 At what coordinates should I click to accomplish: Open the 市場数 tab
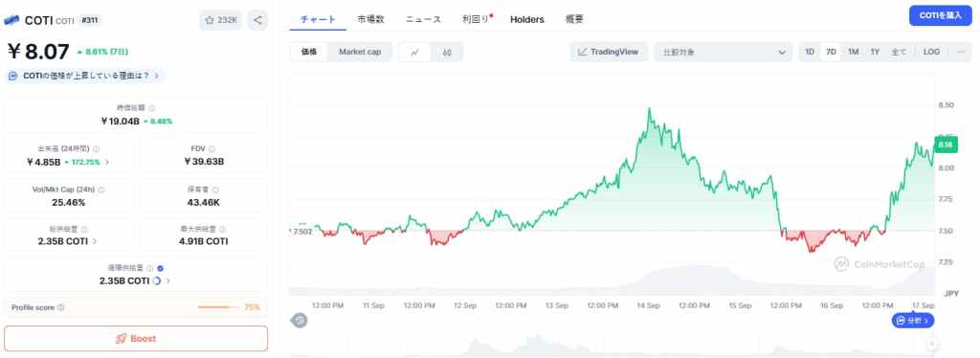(x=370, y=19)
